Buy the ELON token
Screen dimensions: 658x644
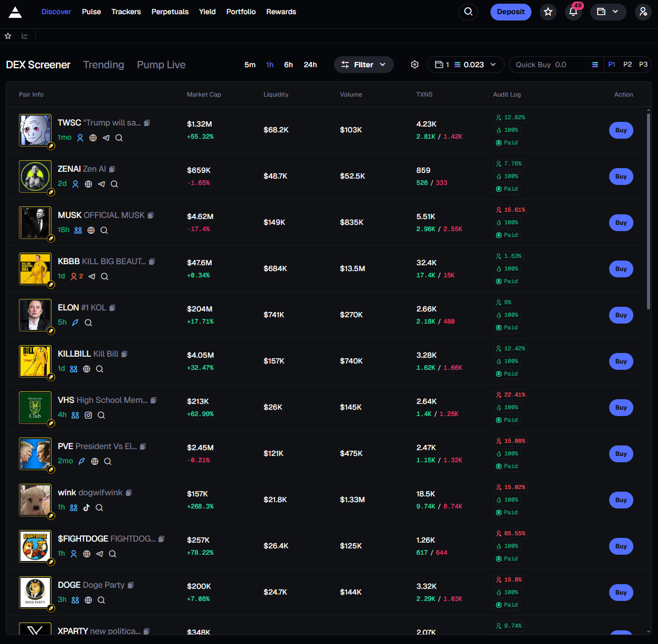click(621, 315)
